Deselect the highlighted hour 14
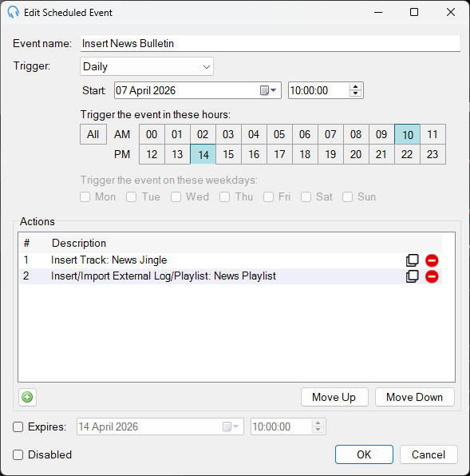The image size is (470, 476). [203, 154]
